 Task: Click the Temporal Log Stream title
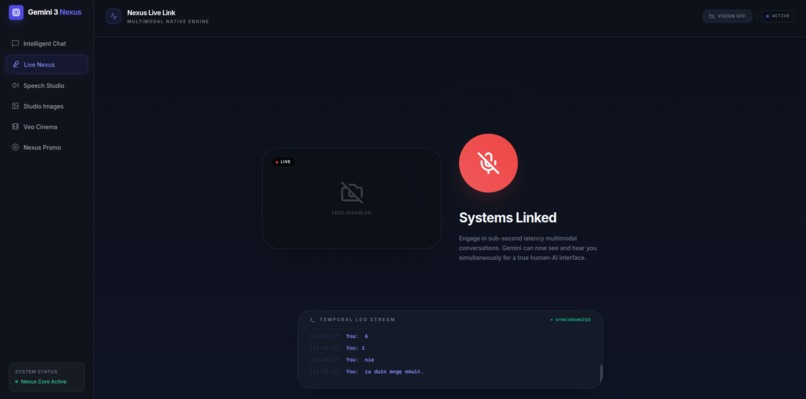pos(357,320)
